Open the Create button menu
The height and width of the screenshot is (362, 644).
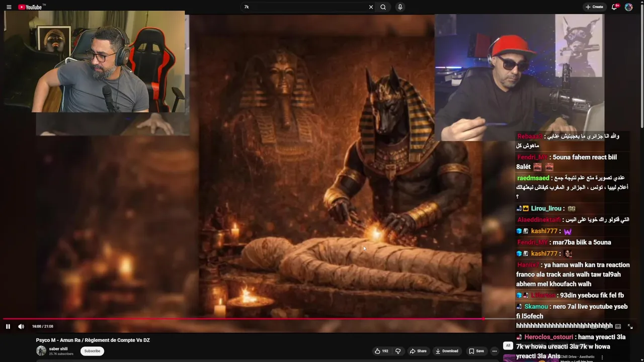pyautogui.click(x=594, y=7)
